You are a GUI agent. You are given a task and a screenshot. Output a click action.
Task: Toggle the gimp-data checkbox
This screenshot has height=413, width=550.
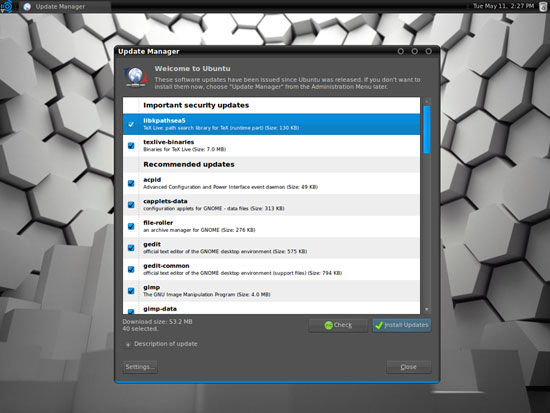click(131, 311)
